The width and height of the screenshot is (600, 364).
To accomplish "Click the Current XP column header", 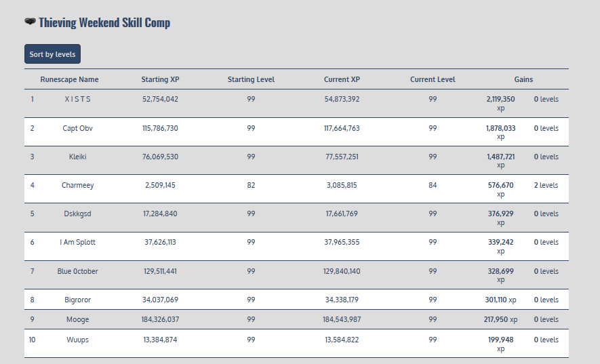I will point(342,79).
